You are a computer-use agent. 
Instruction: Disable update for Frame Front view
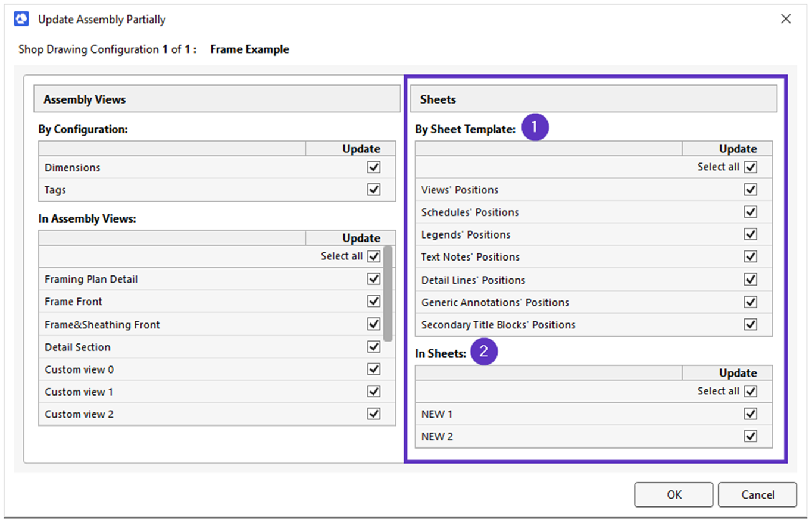click(374, 302)
